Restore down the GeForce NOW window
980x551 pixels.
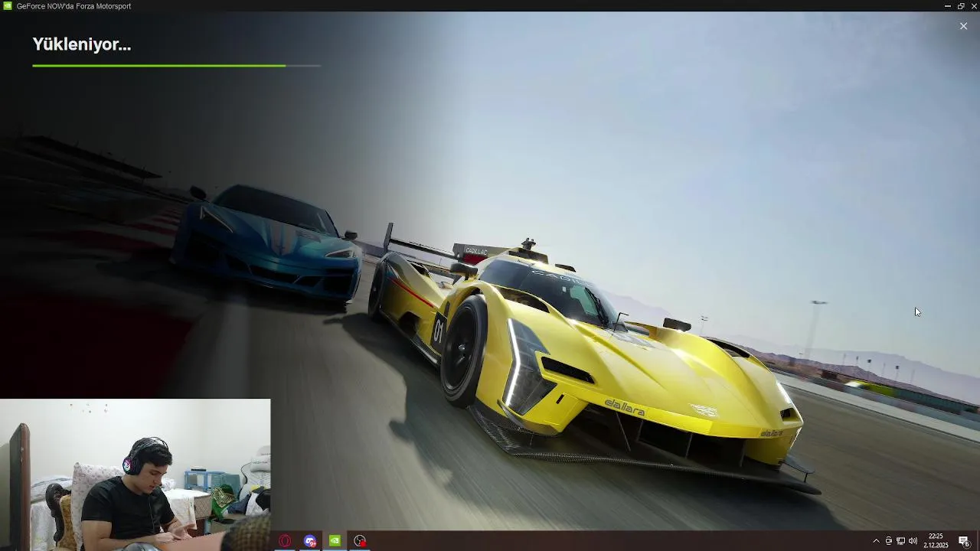[x=961, y=6]
